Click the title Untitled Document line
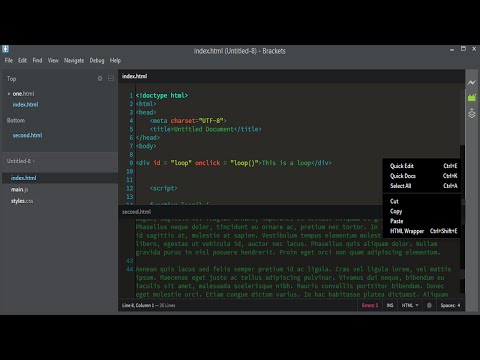Viewport: 480px width, 360px height. click(x=206, y=129)
